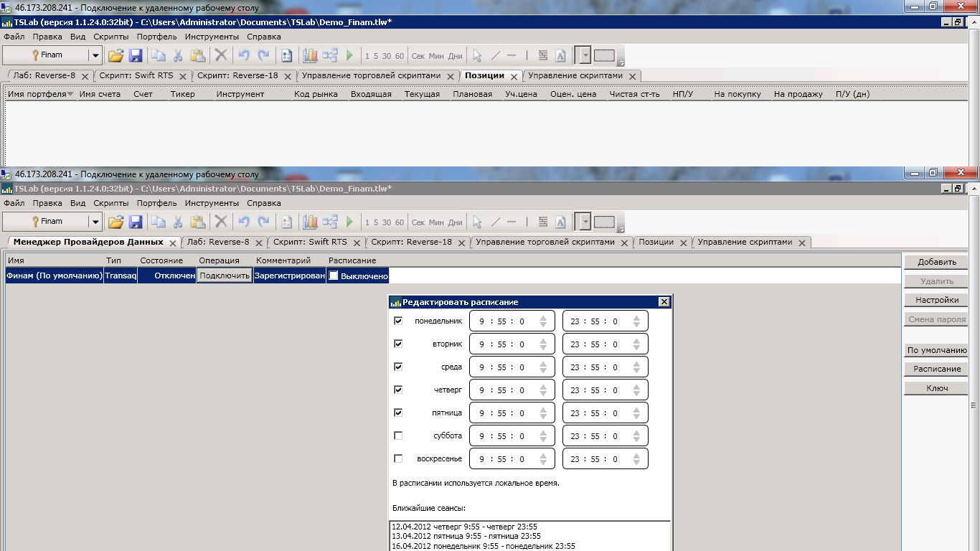Image resolution: width=980 pixels, height=551 pixels.
Task: Open 'Скрипты' menu in lower TSLab window
Action: pos(111,203)
